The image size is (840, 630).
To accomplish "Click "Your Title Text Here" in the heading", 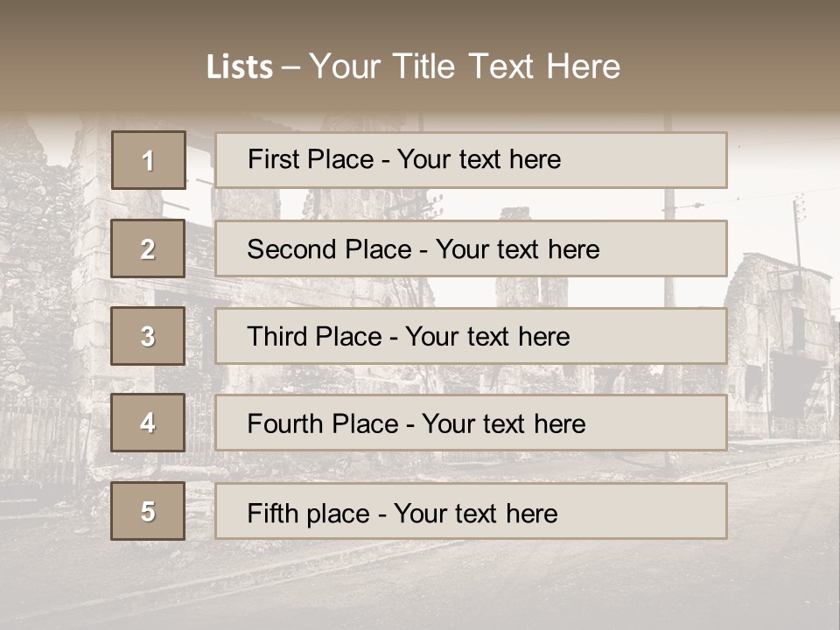I will 465,67.
